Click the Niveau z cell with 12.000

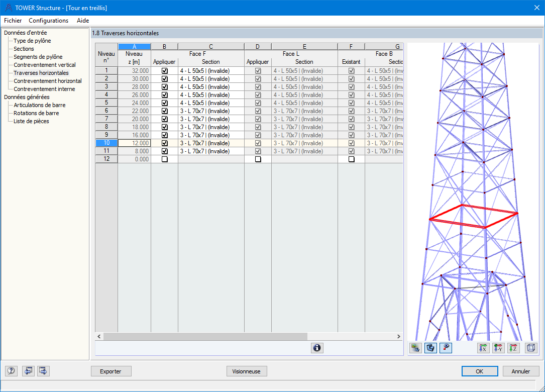click(x=134, y=143)
